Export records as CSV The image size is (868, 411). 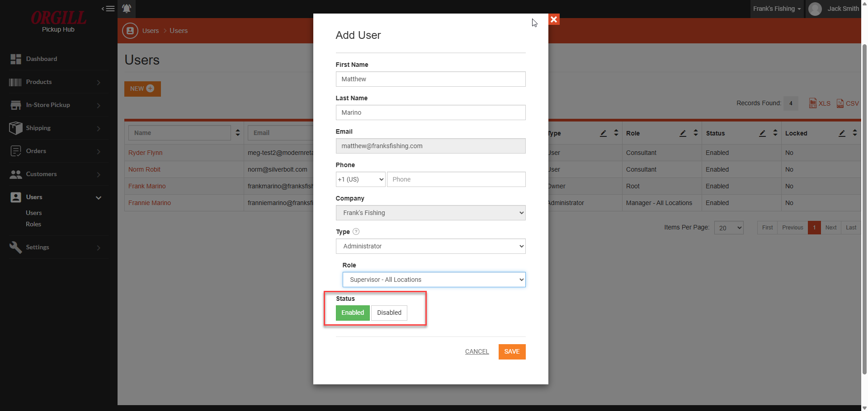coord(848,103)
